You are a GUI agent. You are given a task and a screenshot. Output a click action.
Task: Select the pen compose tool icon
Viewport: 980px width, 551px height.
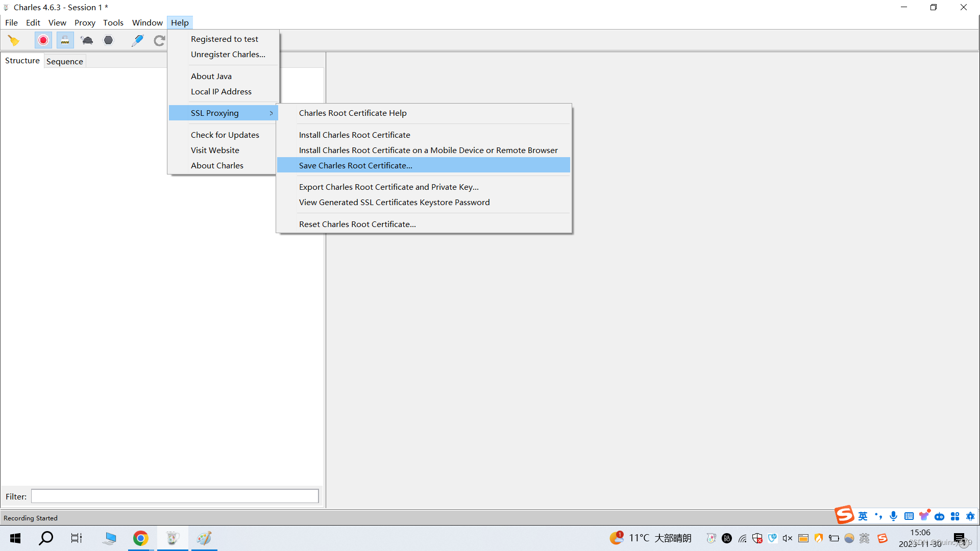(137, 40)
